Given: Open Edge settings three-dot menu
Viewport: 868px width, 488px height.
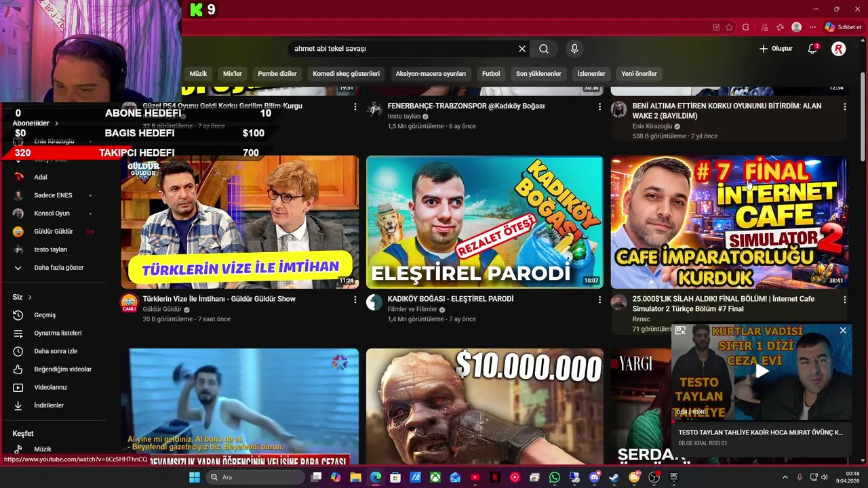Looking at the screenshot, I should coord(813,27).
